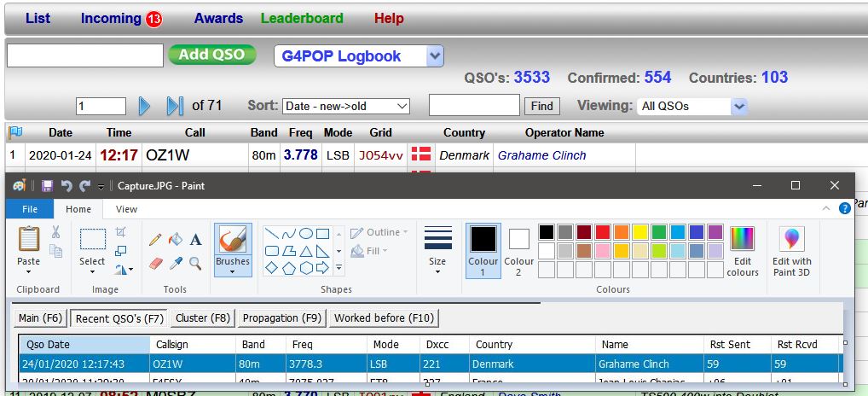
Task: Click the Cut scissors icon
Action: (55, 232)
